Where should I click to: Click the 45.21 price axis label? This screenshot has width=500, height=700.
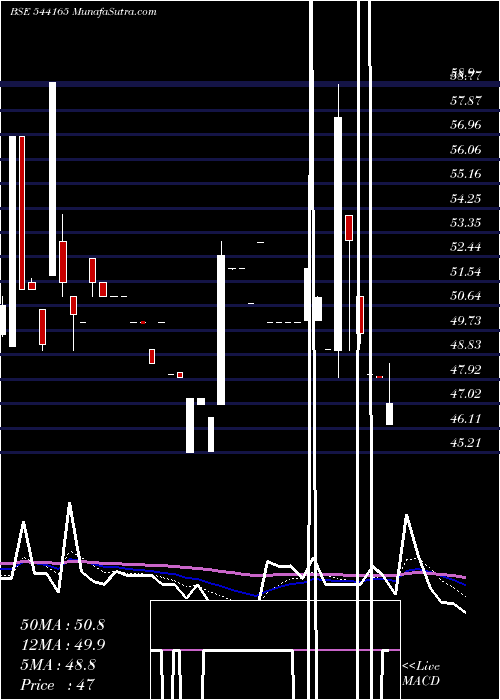click(466, 443)
